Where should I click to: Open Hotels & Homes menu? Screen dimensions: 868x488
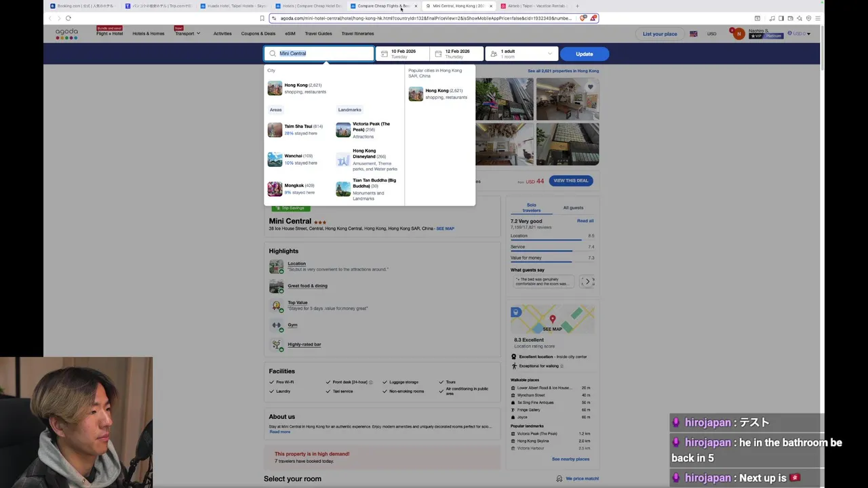click(149, 33)
